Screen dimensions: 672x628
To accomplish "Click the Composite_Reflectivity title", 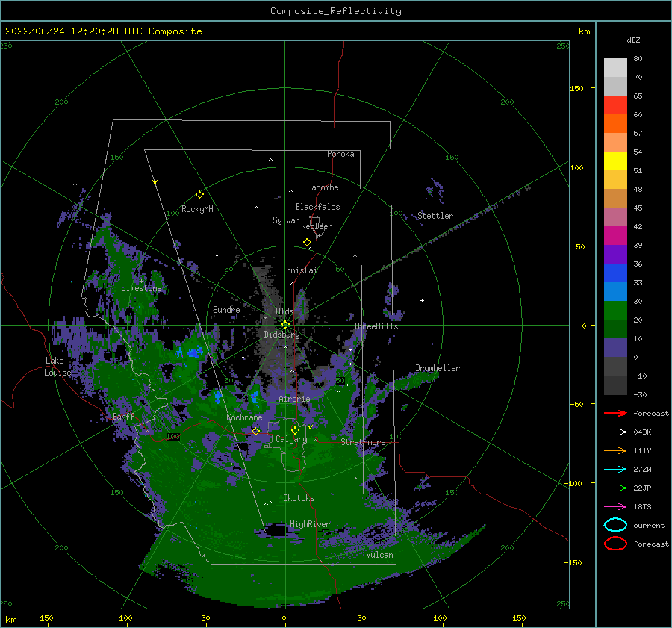I will [x=336, y=11].
